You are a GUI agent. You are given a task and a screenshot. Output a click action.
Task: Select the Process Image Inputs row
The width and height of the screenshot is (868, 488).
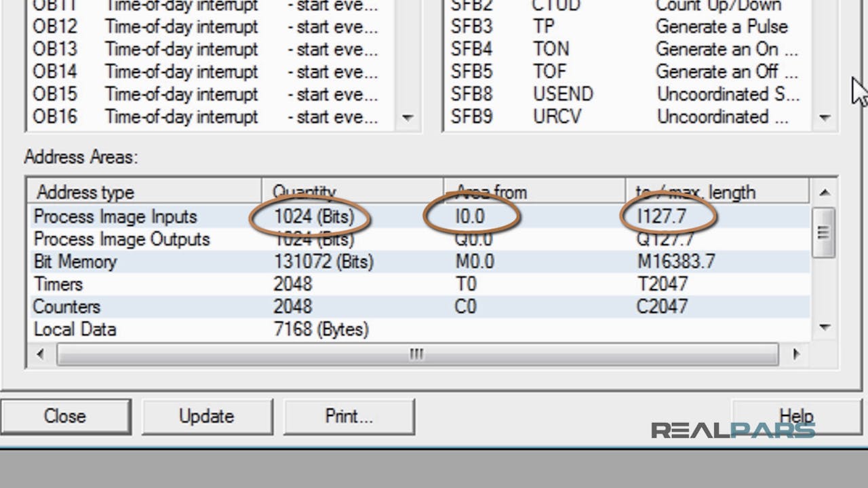coord(115,217)
